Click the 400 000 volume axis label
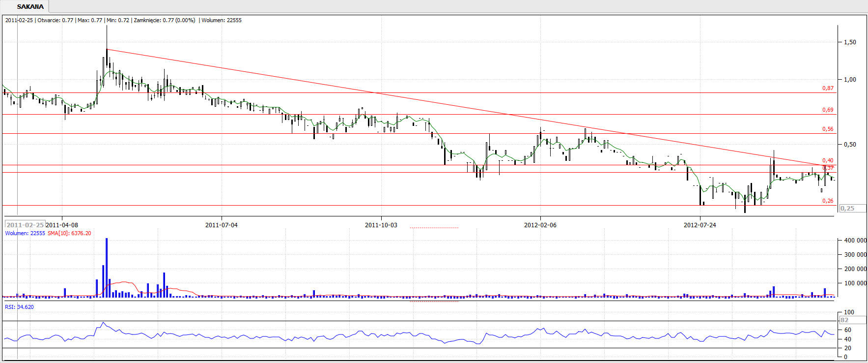Viewport: 868px width, 363px height. [855, 241]
